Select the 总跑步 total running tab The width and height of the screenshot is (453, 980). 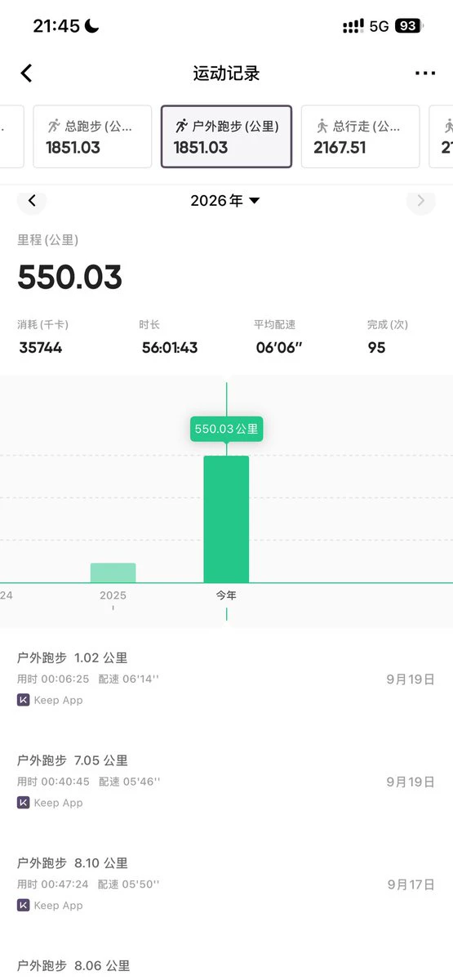click(92, 136)
